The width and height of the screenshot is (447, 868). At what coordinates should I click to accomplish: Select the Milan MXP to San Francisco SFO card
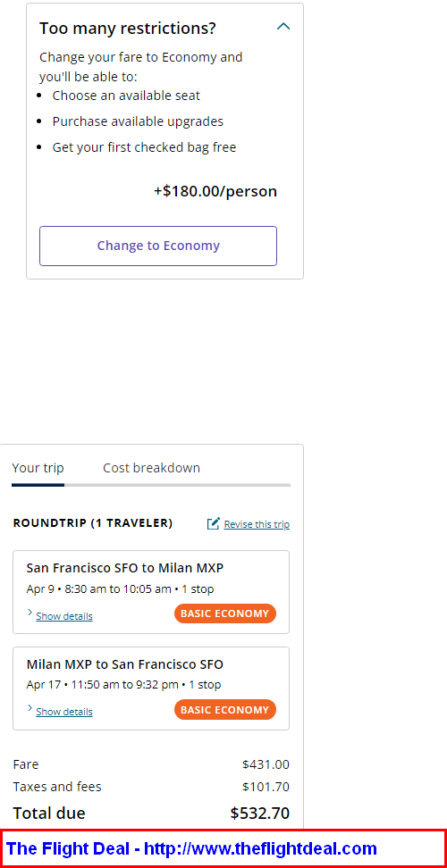pos(151,689)
